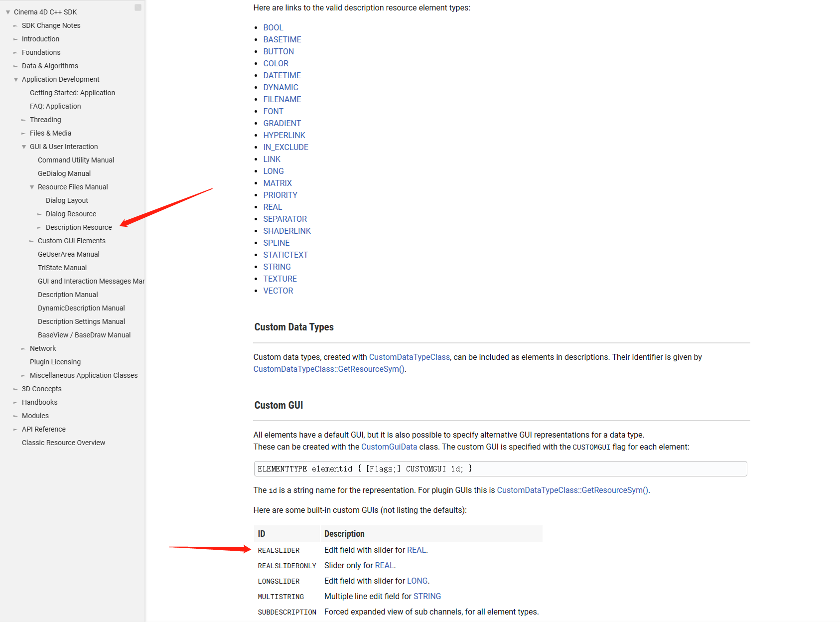Screen dimensions: 840x622
Task: Open GUI and Interaction Messages Manual
Action: click(x=91, y=281)
